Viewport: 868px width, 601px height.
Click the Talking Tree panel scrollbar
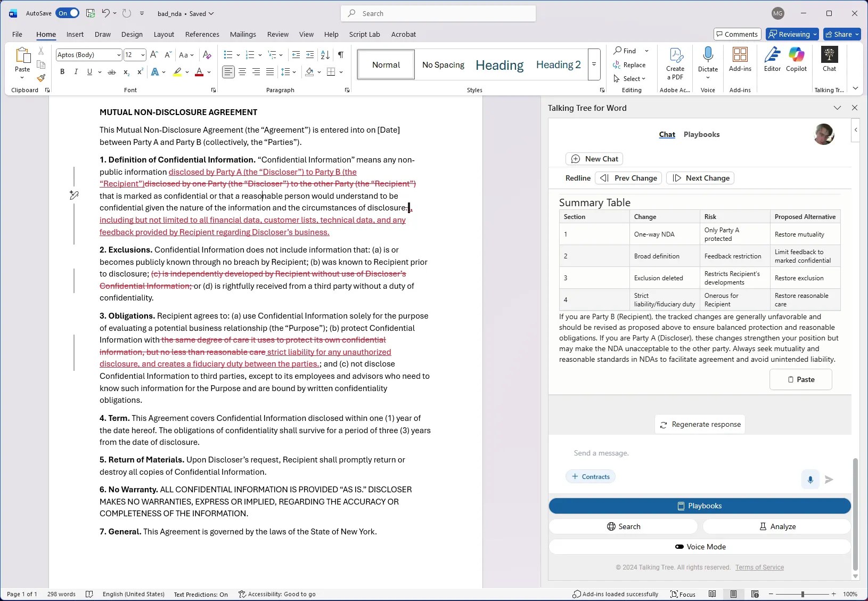[x=855, y=514]
